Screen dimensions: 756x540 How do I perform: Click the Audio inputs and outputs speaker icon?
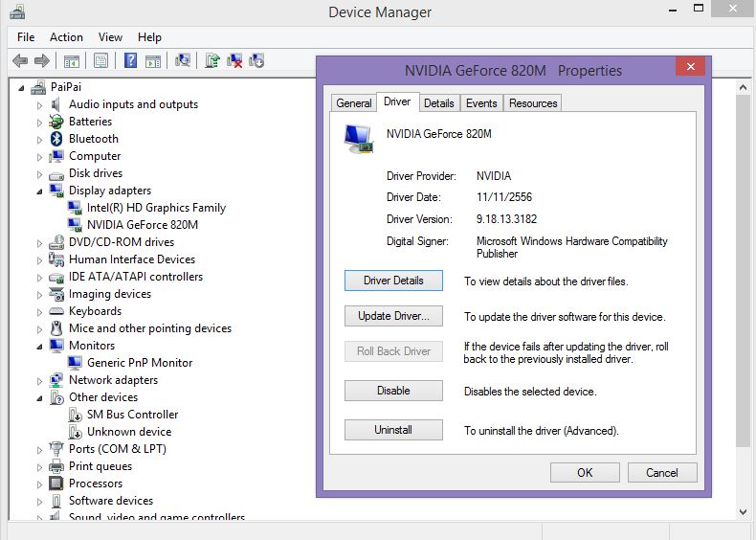tap(56, 104)
